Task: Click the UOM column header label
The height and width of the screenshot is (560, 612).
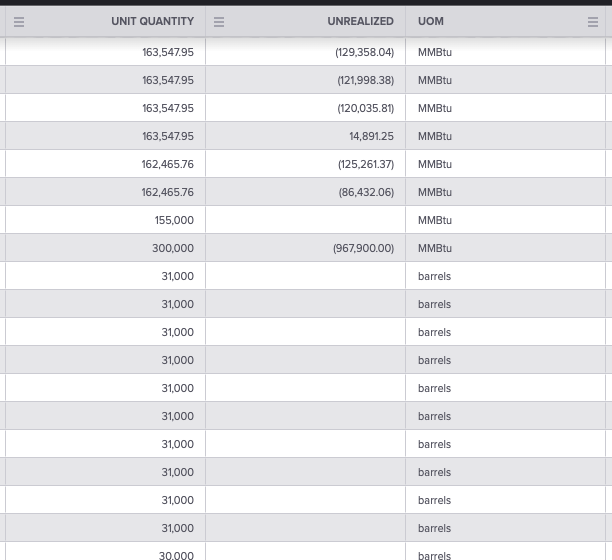Action: [431, 21]
